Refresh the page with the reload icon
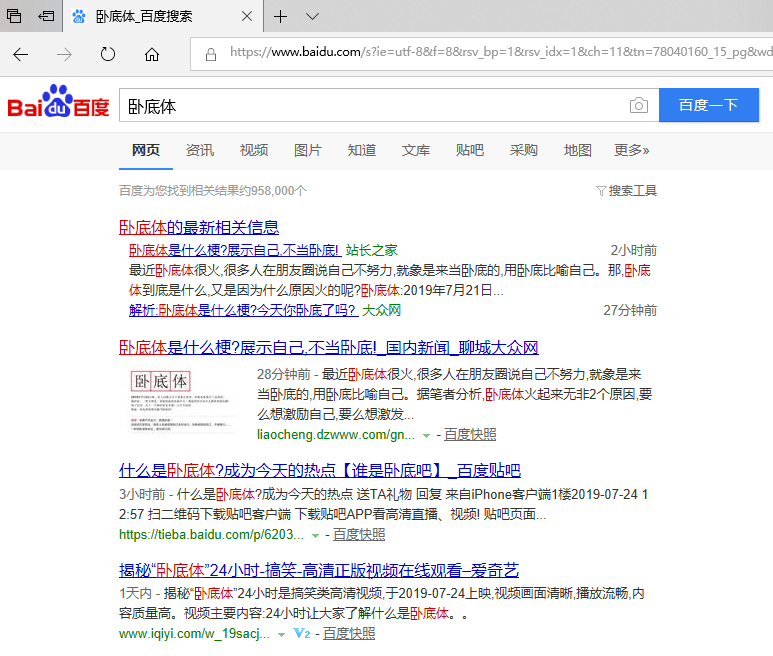Screen dimensions: 773x656 [108, 54]
